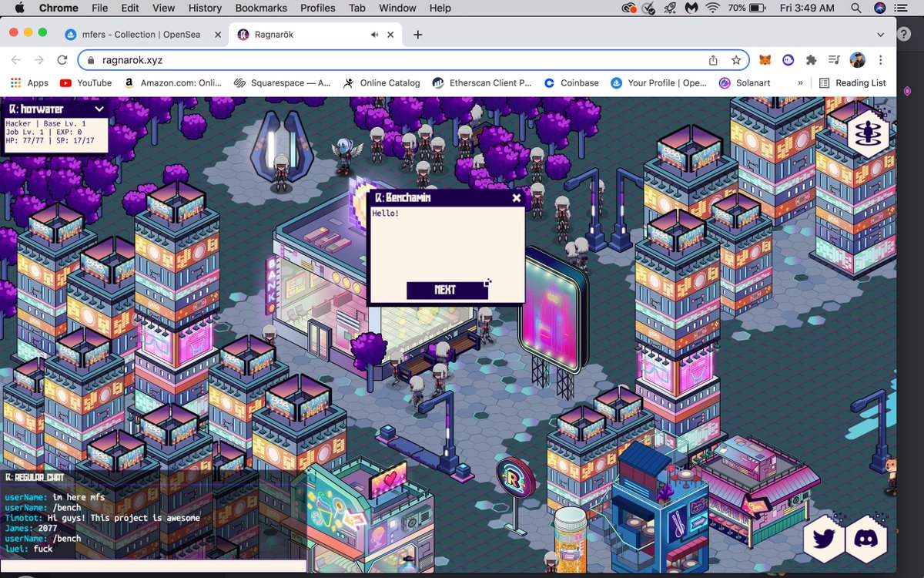Open the Reading List

tap(852, 82)
